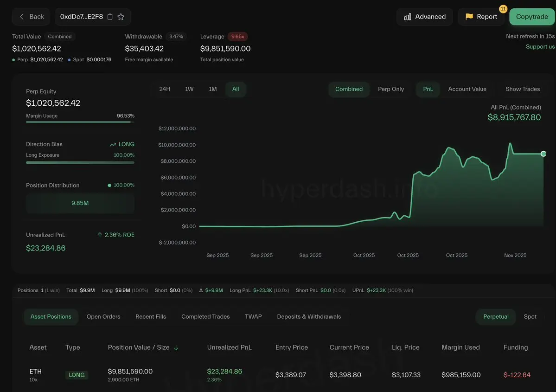Select the 1W time range
The height and width of the screenshot is (392, 556).
[x=189, y=89]
